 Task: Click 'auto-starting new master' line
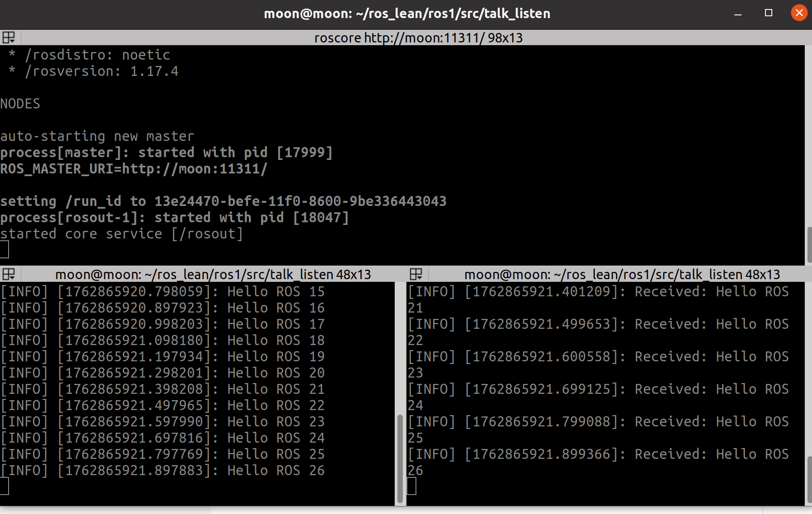[x=97, y=136]
